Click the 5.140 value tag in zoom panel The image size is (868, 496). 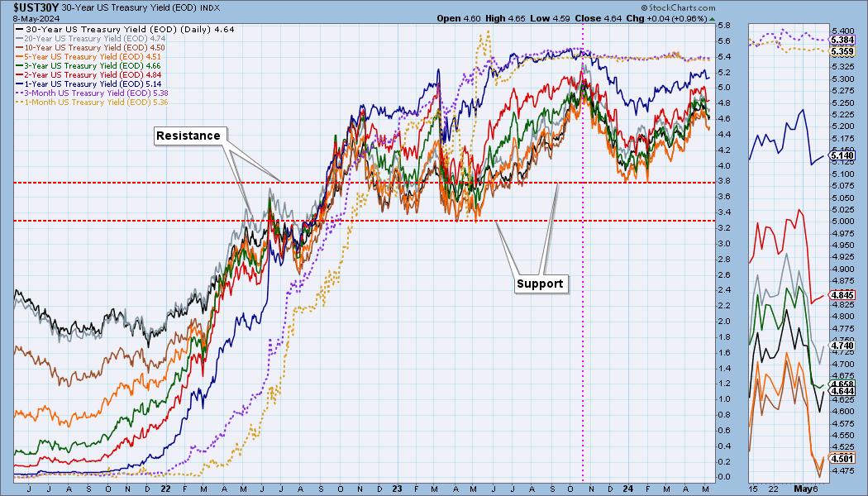point(842,156)
